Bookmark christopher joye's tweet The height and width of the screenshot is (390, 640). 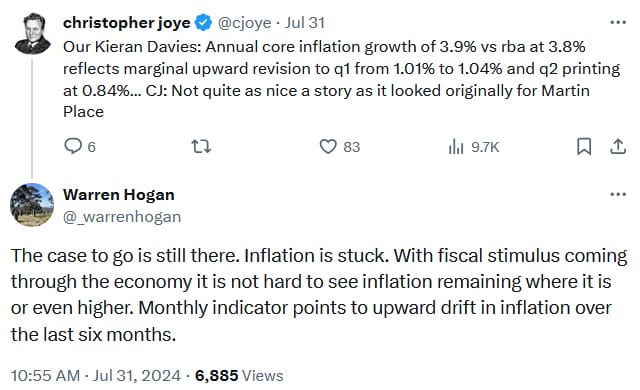584,146
